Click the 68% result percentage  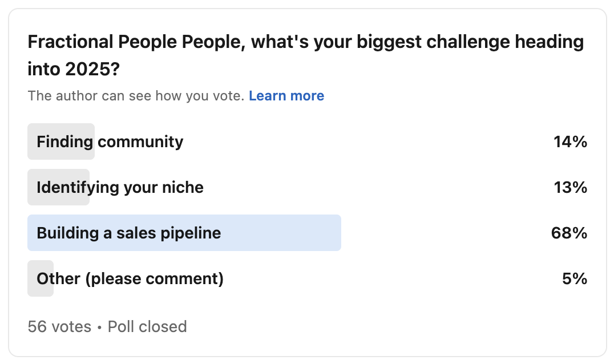569,233
